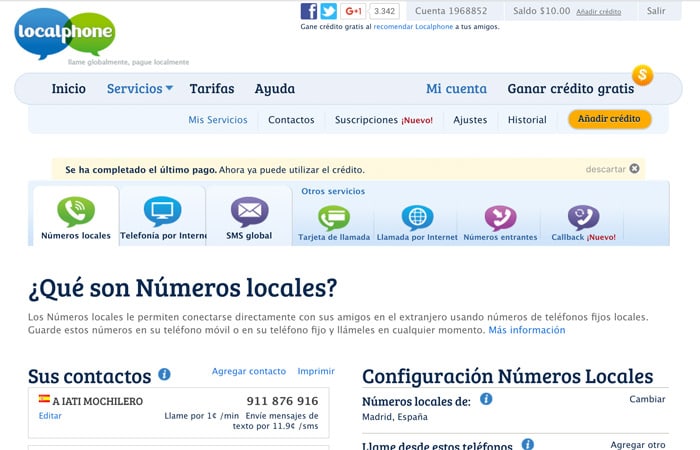Select the SMS global envelope icon
The width and height of the screenshot is (700, 450).
pos(250,212)
